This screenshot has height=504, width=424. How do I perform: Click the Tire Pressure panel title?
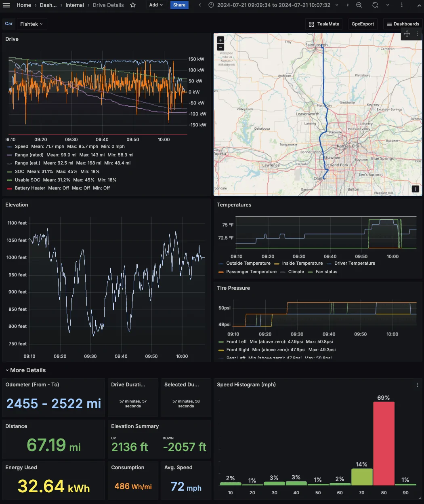point(233,288)
